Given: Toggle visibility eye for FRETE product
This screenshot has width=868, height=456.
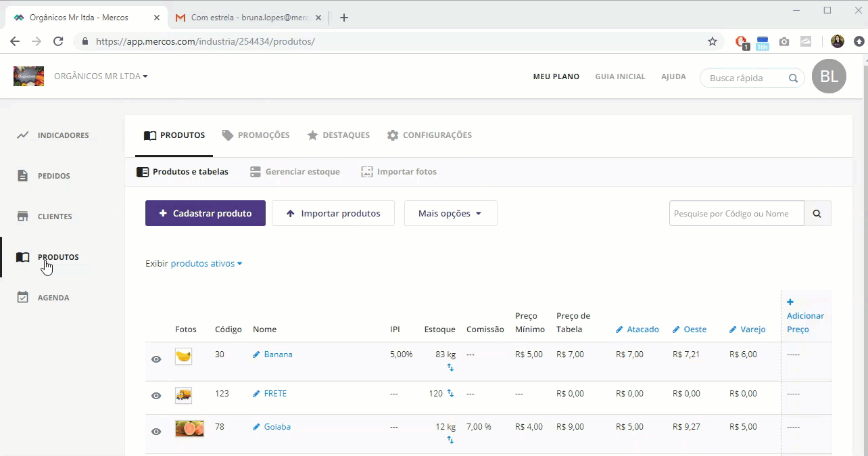Looking at the screenshot, I should [x=156, y=396].
